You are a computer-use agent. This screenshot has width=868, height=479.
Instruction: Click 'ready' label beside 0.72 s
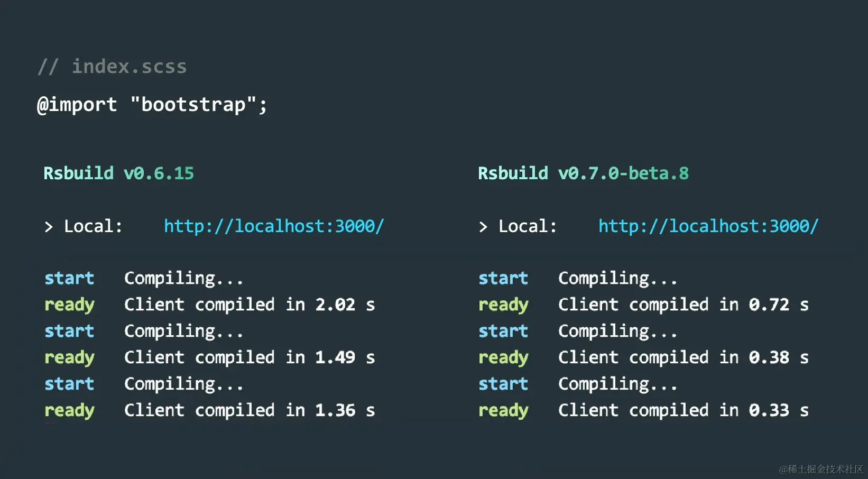click(503, 306)
